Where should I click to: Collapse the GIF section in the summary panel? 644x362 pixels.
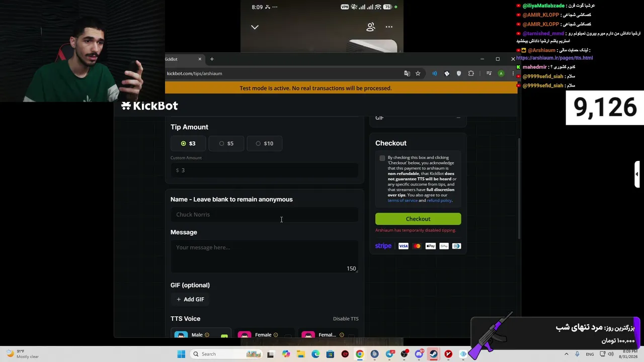(x=458, y=118)
